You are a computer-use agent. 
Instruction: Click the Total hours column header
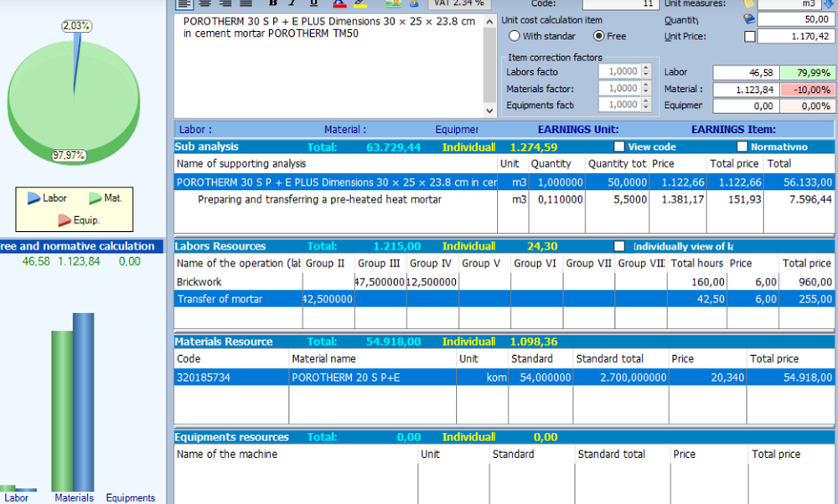(x=697, y=263)
